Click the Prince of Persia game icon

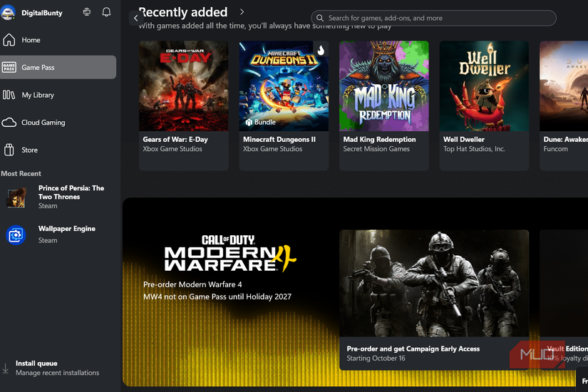pyautogui.click(x=16, y=197)
